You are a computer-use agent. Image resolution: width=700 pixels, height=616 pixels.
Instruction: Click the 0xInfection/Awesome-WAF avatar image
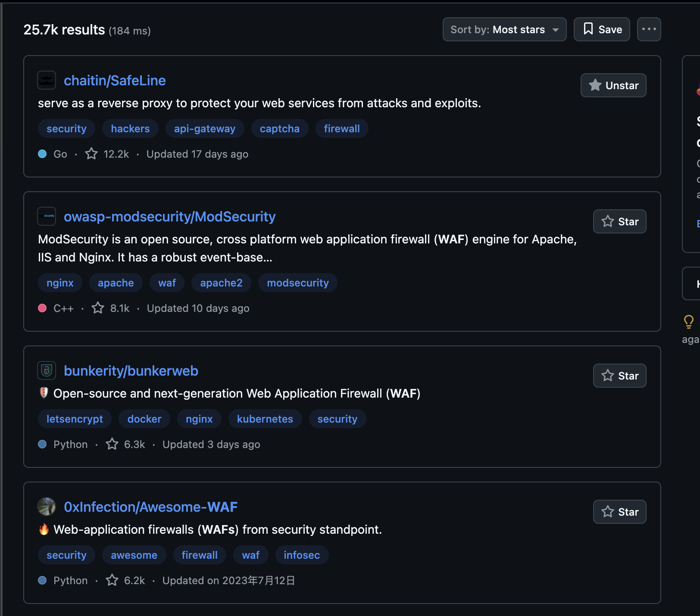click(x=47, y=507)
